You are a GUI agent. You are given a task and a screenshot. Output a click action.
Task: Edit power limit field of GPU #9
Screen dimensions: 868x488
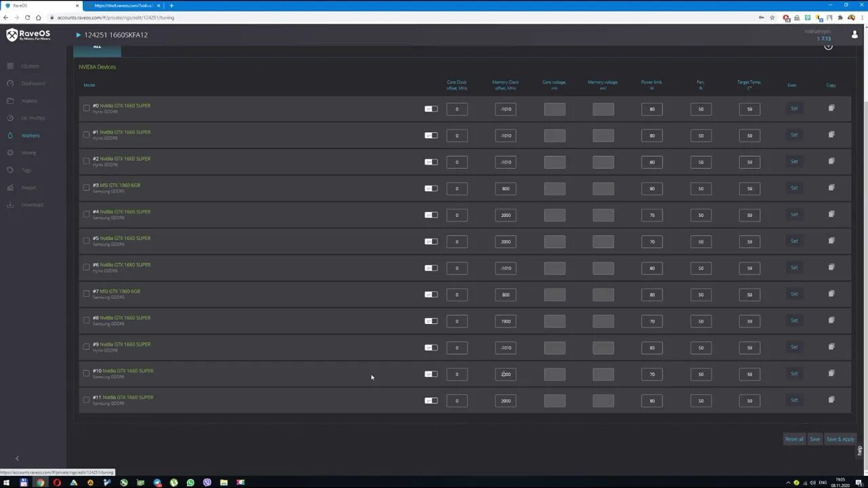click(652, 348)
